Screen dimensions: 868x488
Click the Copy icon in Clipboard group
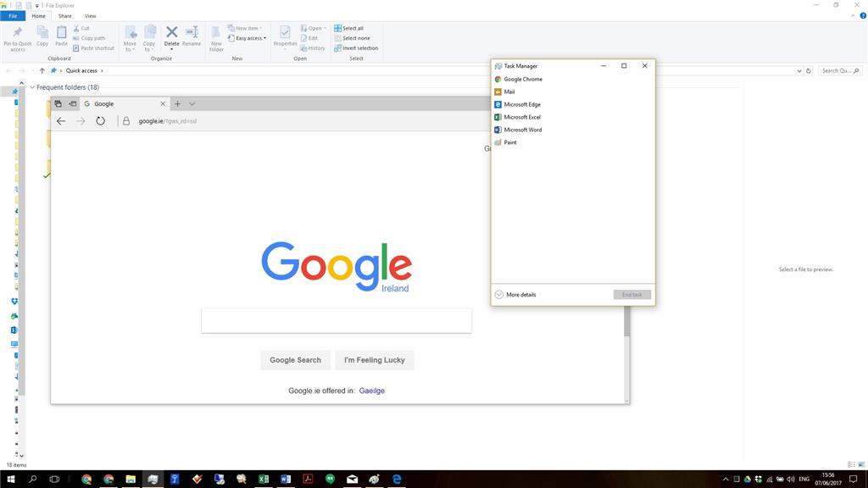coord(42,33)
